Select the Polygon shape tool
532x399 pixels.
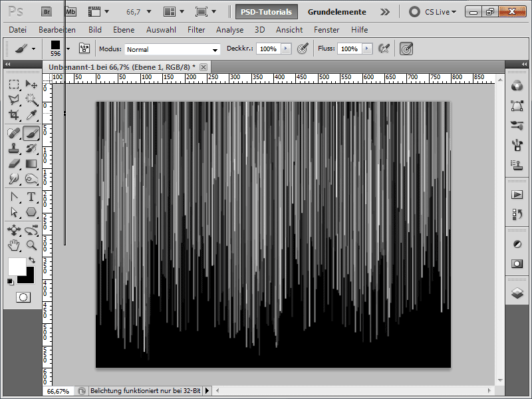pyautogui.click(x=31, y=212)
